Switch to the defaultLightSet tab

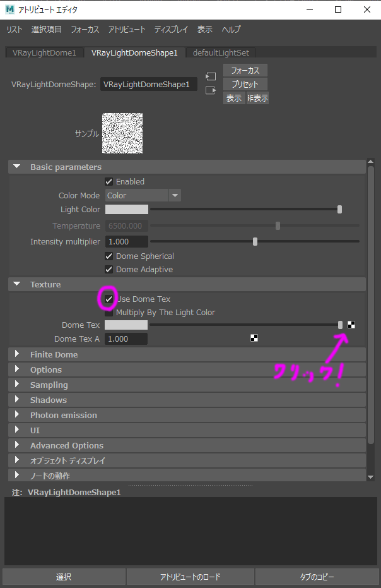pyautogui.click(x=221, y=52)
